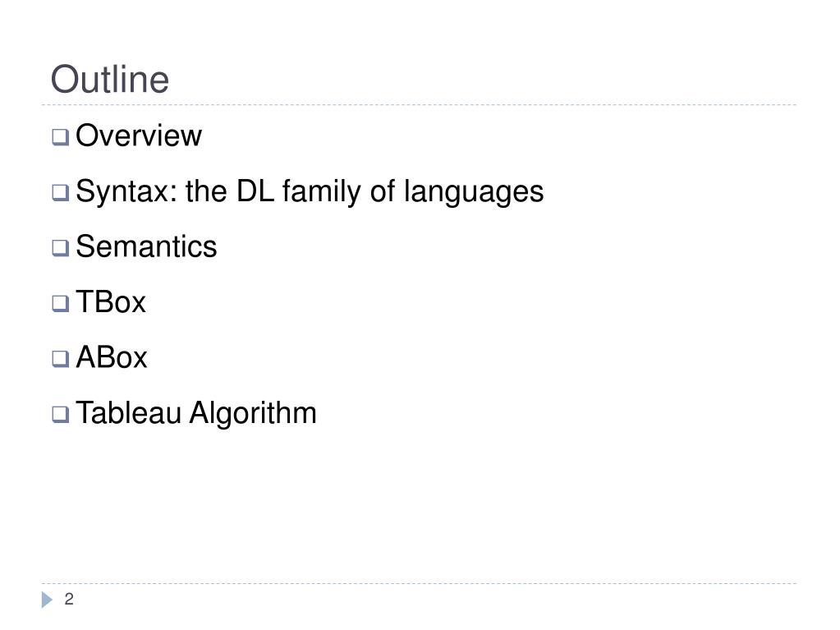The height and width of the screenshot is (630, 840).
Task: Click the word family in second bullet
Action: point(321,192)
